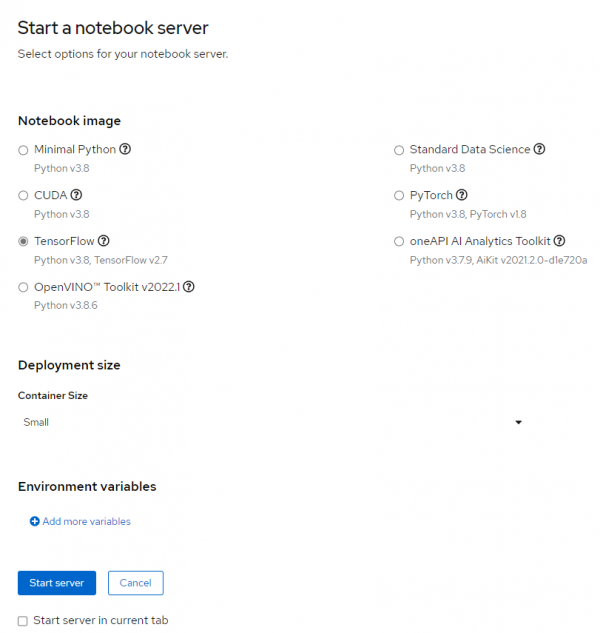This screenshot has width=600, height=633.
Task: Select the PyTorch radio button
Action: [400, 196]
